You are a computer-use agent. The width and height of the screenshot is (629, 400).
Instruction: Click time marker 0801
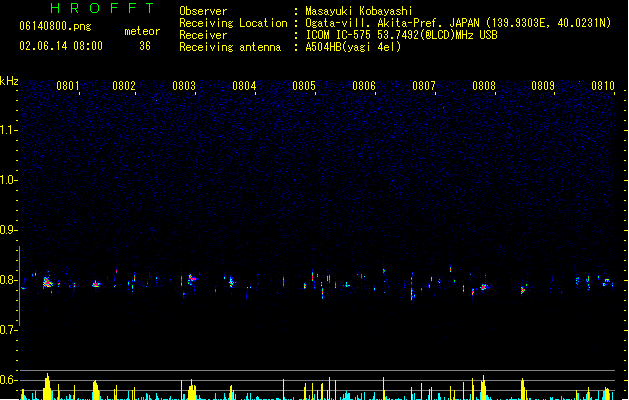67,86
